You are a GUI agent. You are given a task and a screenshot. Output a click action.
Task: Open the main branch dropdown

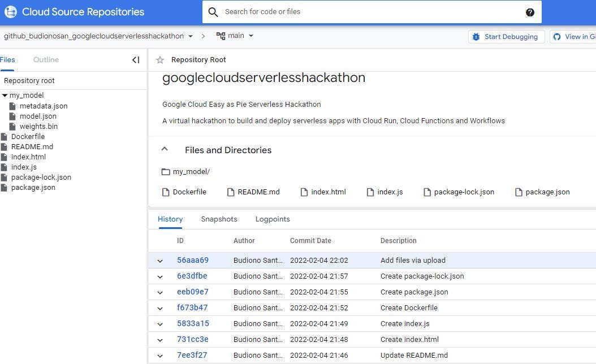(251, 36)
